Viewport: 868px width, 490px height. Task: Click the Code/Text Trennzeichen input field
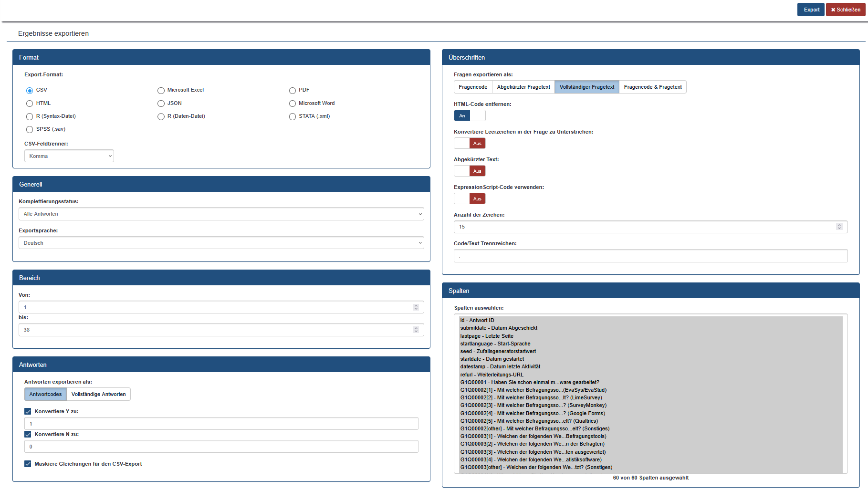pos(650,256)
